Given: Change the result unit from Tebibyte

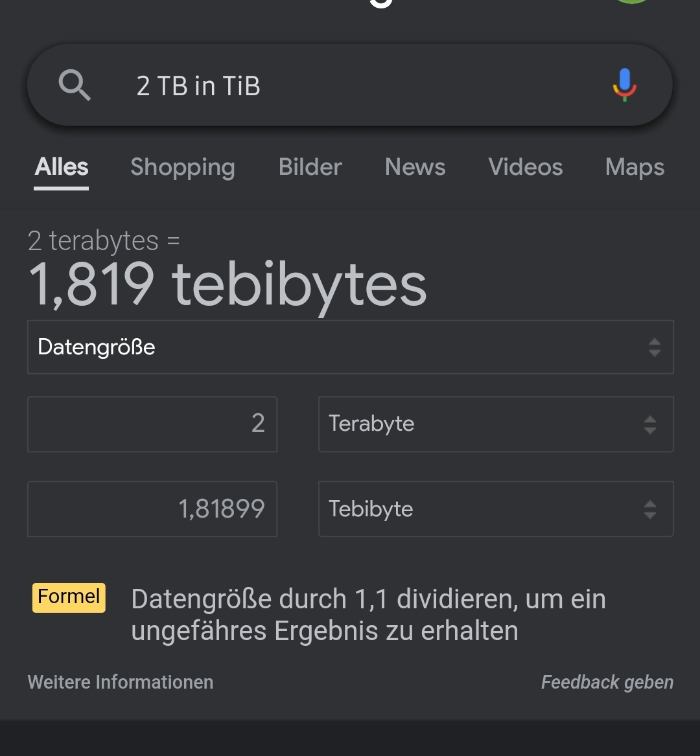Looking at the screenshot, I should [x=496, y=509].
